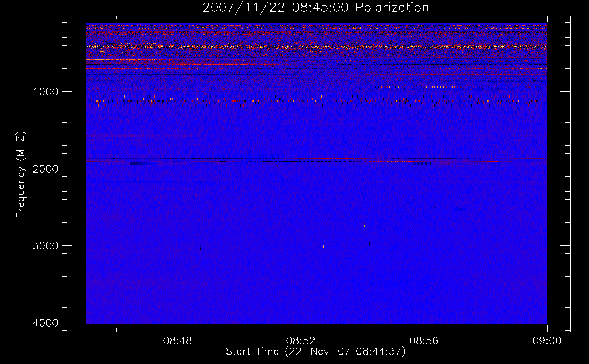
Task: Click the plot title '2007/11/22 08:45:00 Polarization'
Action: 316,7
